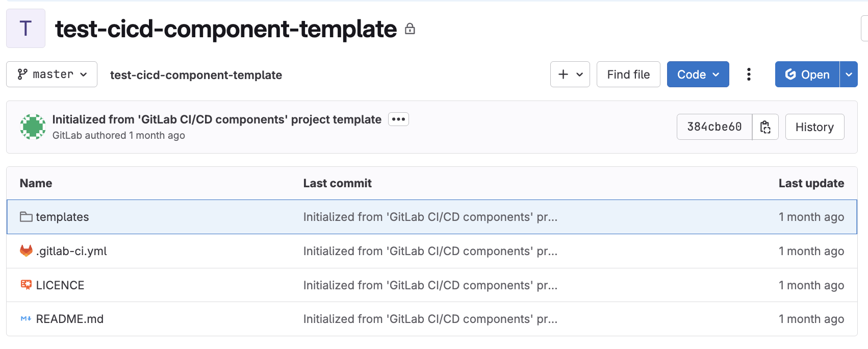The width and height of the screenshot is (868, 349).
Task: Open the master branch selector dropdown
Action: click(52, 74)
